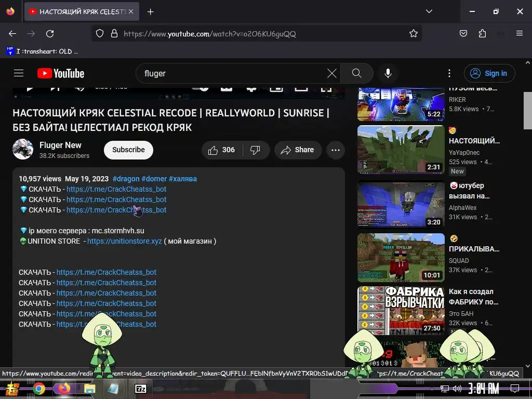
Task: Click the page vertical scrollbar thumb
Action: [x=528, y=111]
